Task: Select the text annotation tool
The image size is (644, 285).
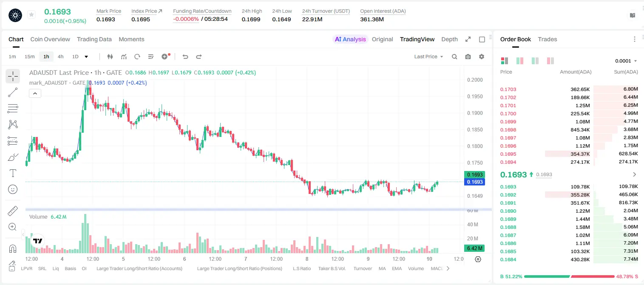Action: pyautogui.click(x=13, y=173)
